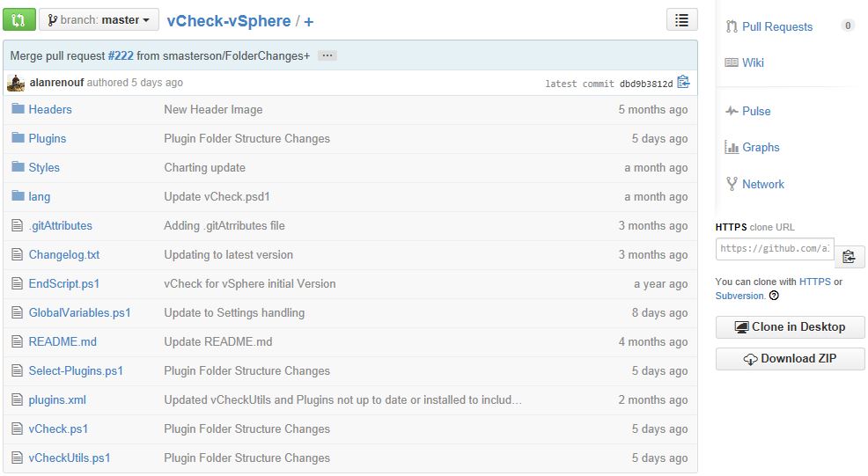Click the file icon next to vCheckUtils.ps1
868x476 pixels.
18,458
